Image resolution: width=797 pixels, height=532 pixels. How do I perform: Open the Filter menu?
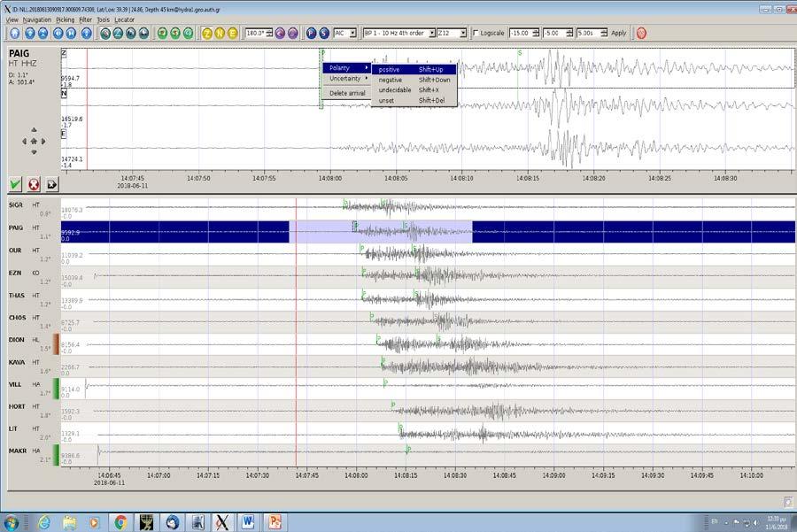tap(85, 19)
